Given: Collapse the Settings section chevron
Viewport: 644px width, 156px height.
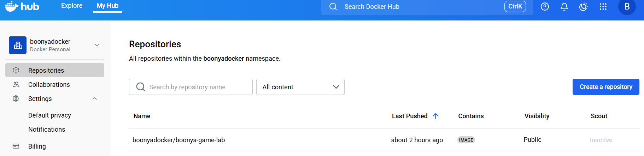Looking at the screenshot, I should click(95, 98).
